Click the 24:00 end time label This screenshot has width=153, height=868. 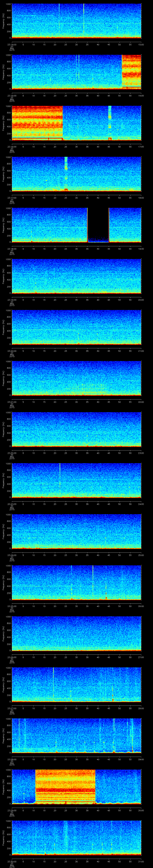(141, 504)
